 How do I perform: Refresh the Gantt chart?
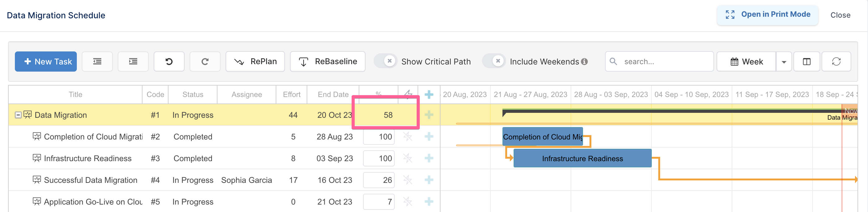(836, 62)
